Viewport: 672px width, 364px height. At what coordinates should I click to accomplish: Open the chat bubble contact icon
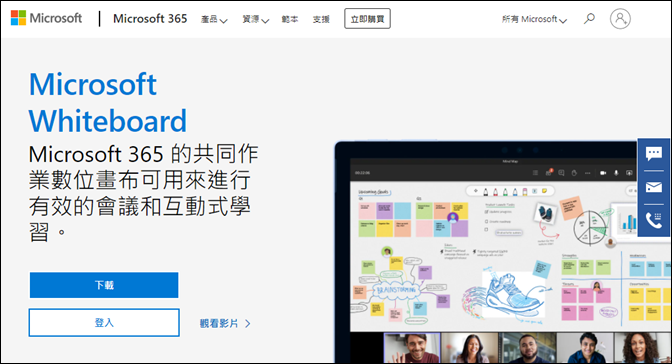[654, 153]
